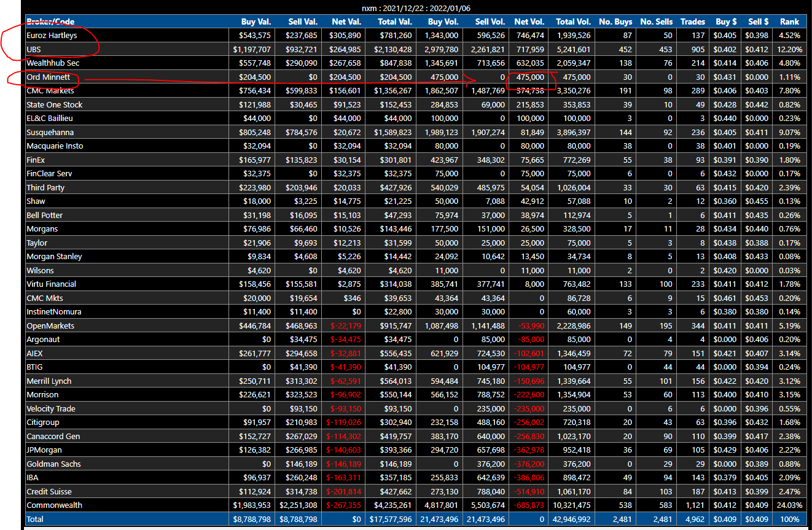Select the Bell Potter broker name
Viewport: 812px width, 530px height.
pos(44,215)
